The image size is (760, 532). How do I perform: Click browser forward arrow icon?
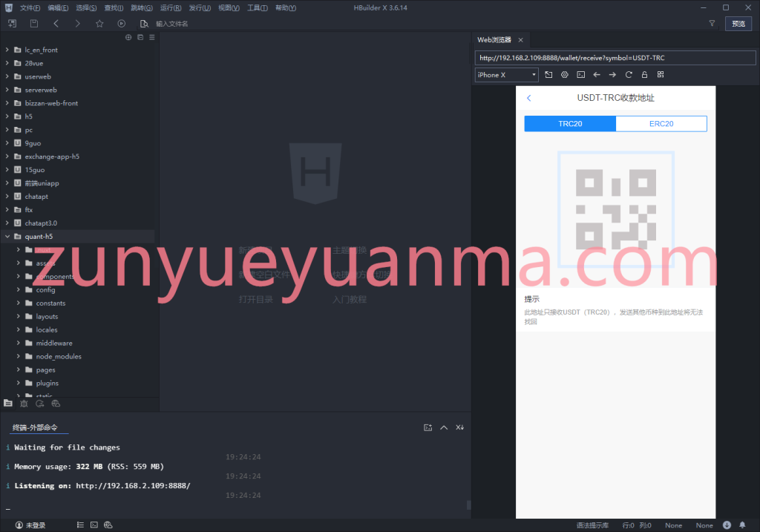[612, 75]
